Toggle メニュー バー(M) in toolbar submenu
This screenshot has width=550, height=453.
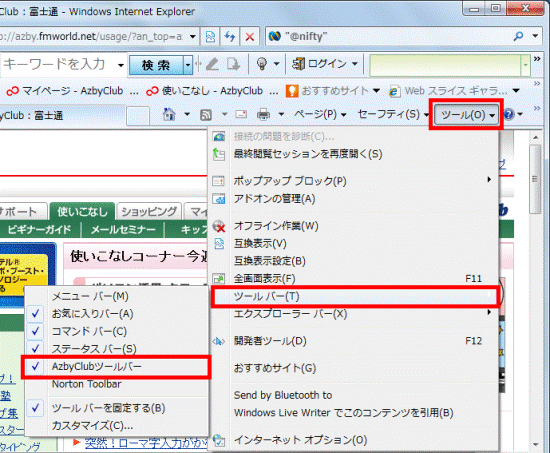coord(117,296)
